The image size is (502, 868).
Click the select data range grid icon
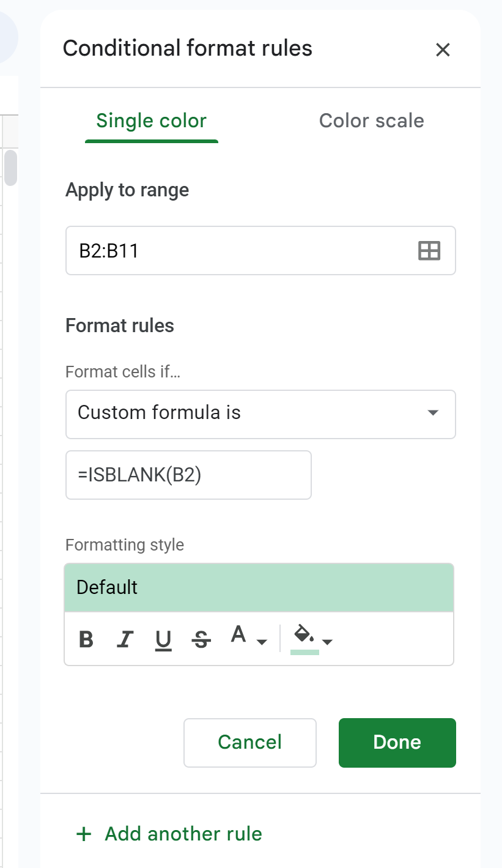click(429, 251)
